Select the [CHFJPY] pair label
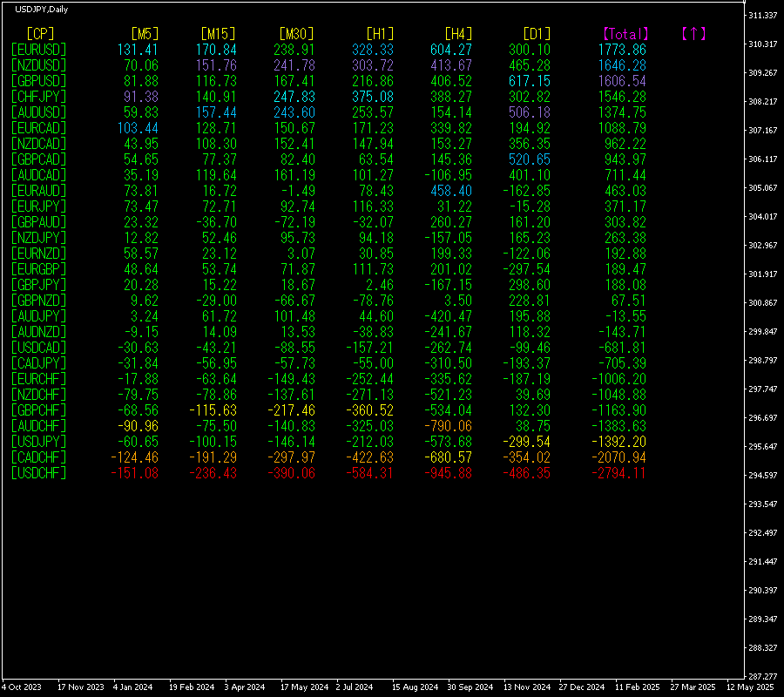 [x=38, y=97]
